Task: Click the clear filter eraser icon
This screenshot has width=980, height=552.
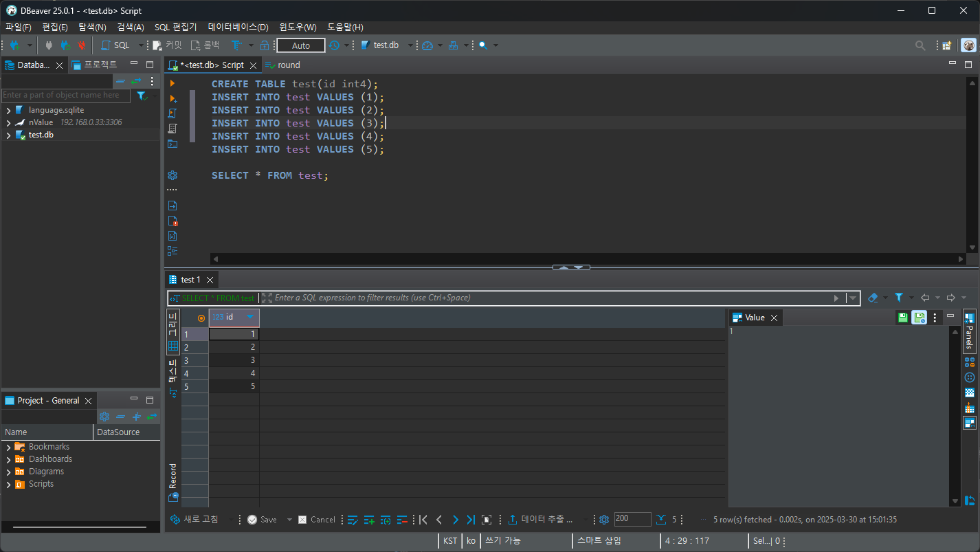Action: [x=873, y=298]
